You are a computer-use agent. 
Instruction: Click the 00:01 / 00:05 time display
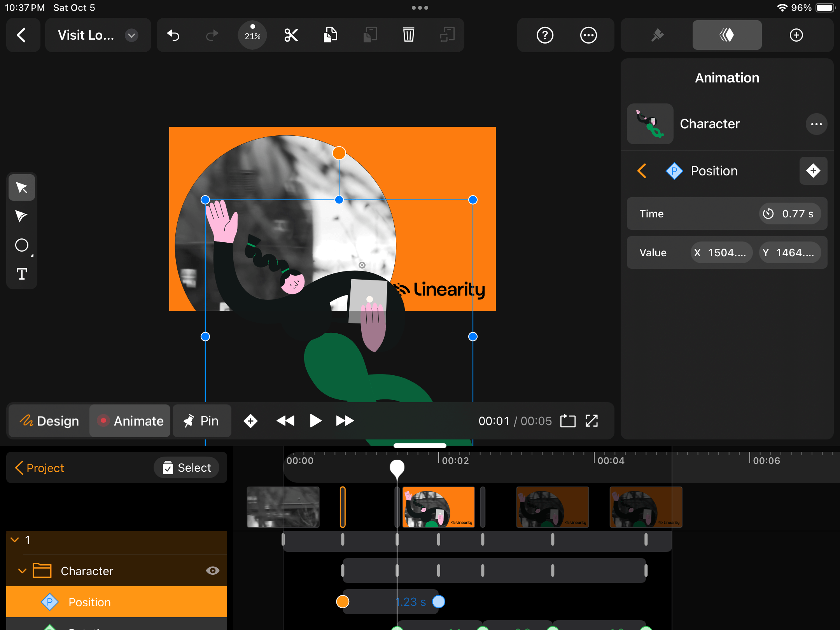point(515,421)
